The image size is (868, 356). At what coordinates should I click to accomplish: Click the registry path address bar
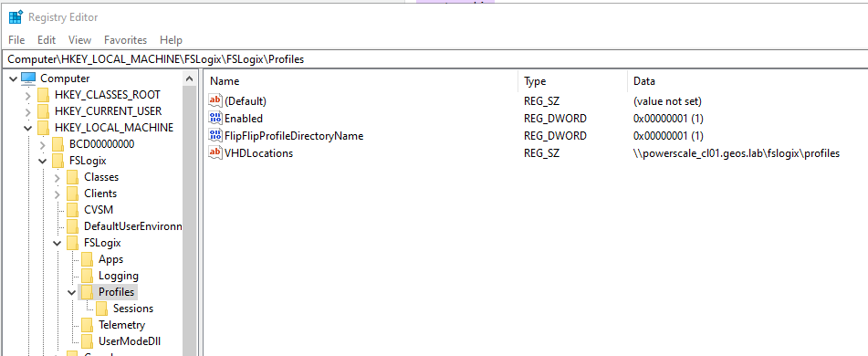(x=434, y=59)
